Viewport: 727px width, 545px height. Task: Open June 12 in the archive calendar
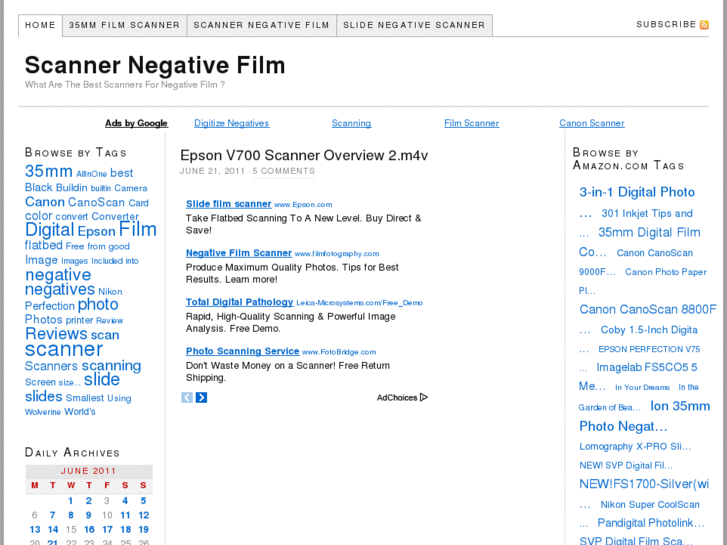coord(144,515)
